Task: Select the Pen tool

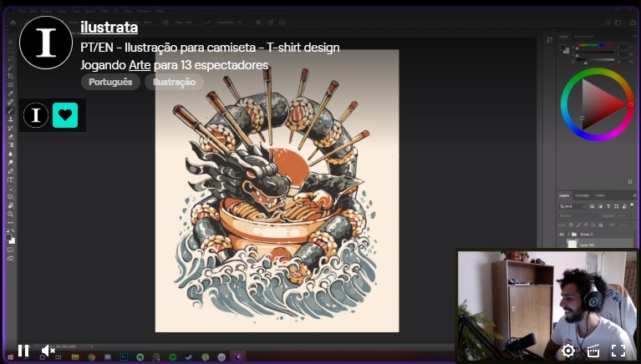Action: (11, 171)
